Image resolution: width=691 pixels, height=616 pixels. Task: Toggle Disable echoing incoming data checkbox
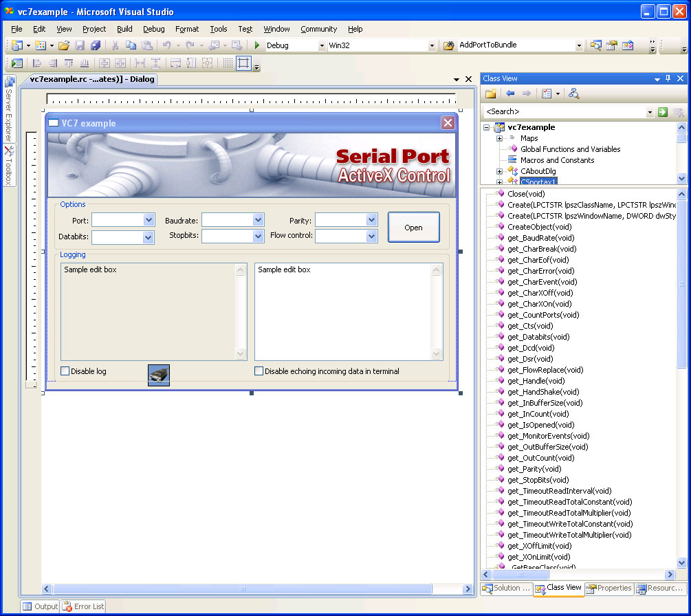point(259,371)
